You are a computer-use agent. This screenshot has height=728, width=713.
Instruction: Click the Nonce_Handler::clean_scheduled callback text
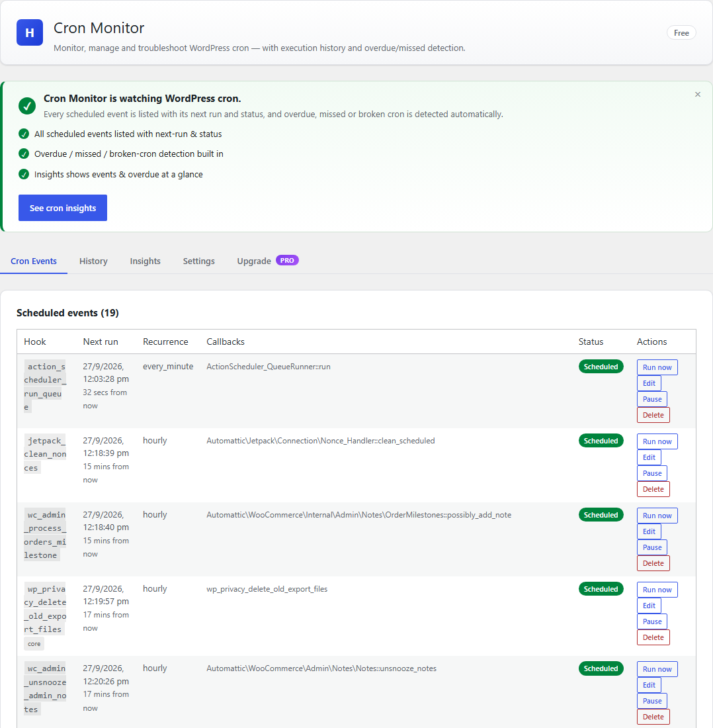click(321, 441)
